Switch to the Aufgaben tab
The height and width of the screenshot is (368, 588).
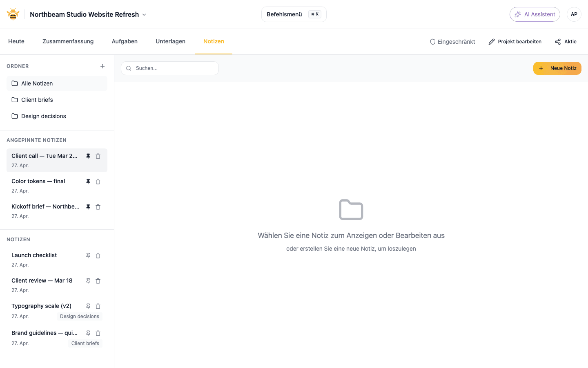click(125, 41)
